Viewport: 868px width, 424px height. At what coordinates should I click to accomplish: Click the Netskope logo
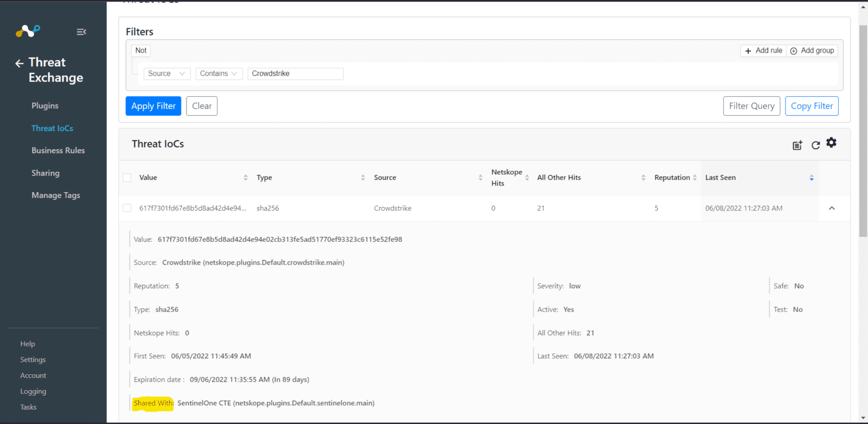[x=27, y=31]
